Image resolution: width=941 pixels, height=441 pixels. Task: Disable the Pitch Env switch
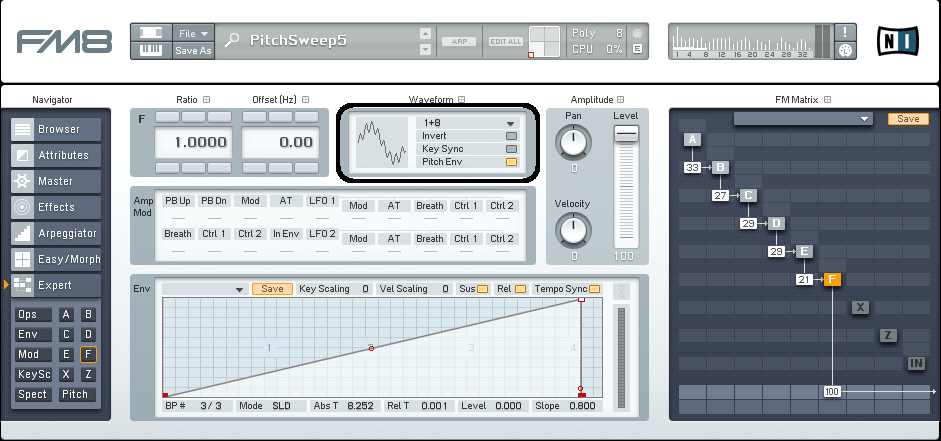511,162
